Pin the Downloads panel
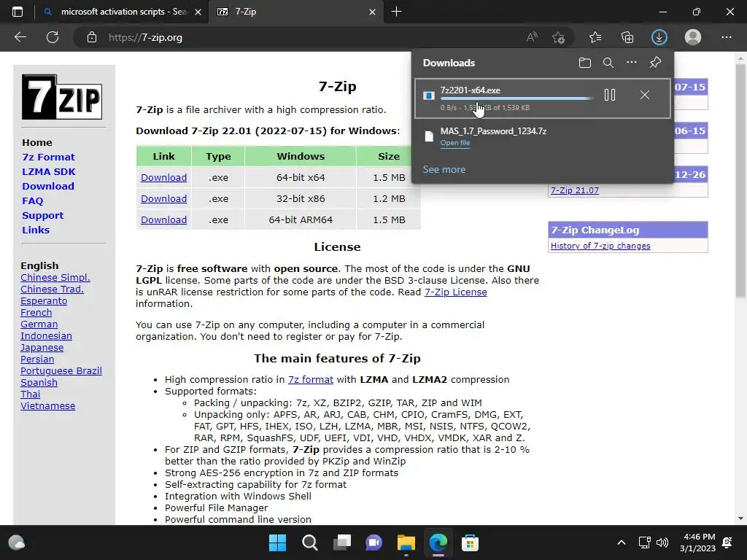This screenshot has width=747, height=560. [x=656, y=63]
